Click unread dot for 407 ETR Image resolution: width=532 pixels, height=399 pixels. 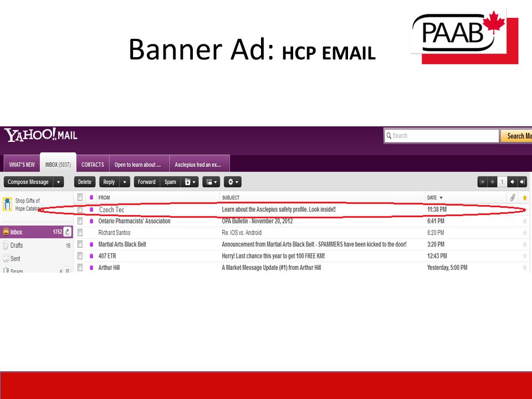[x=91, y=256]
